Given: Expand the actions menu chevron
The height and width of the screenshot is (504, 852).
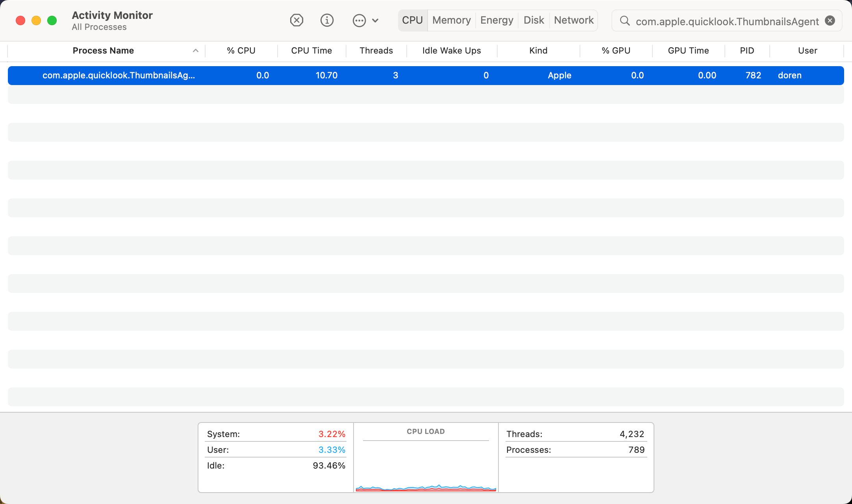Looking at the screenshot, I should click(375, 20).
